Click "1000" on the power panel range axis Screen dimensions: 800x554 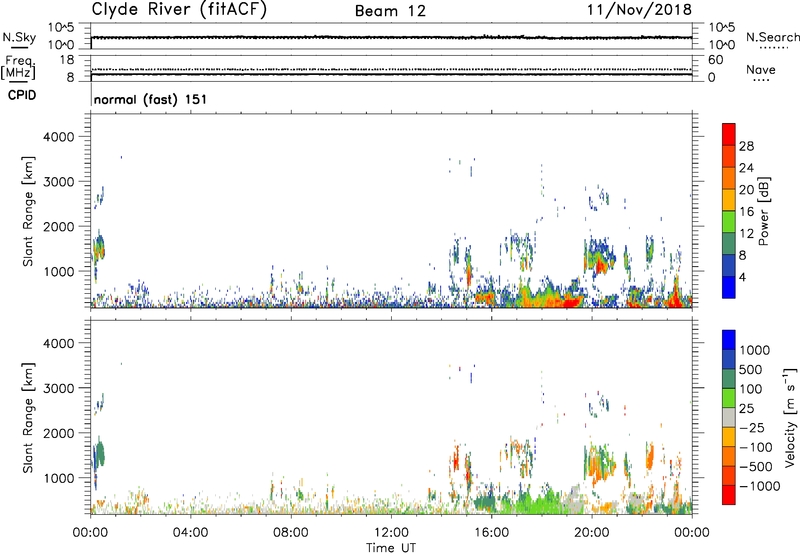tap(58, 271)
